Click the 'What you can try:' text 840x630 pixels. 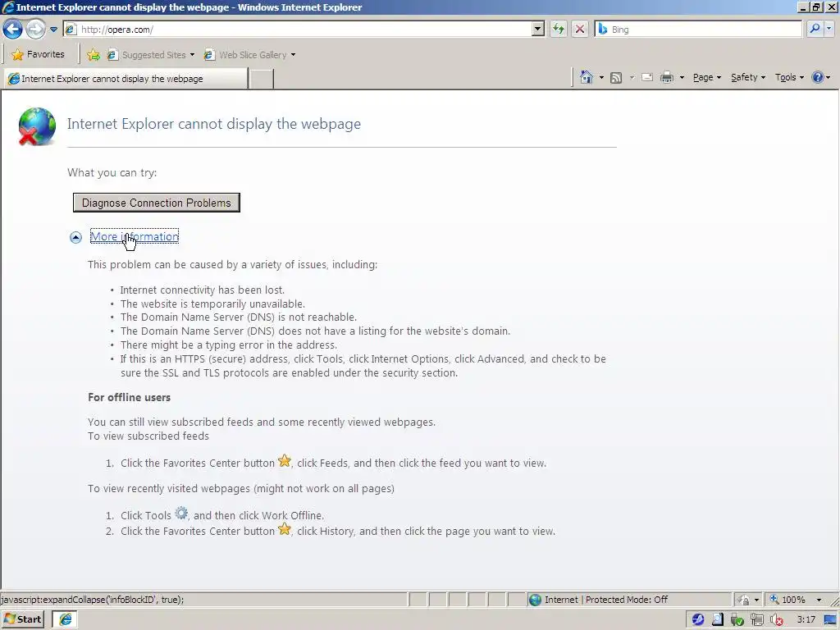(112, 172)
